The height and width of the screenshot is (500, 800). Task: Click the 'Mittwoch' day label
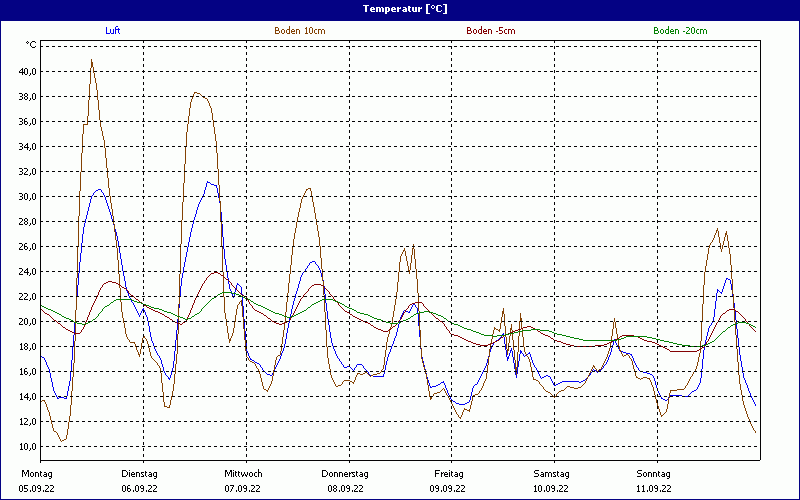[243, 474]
